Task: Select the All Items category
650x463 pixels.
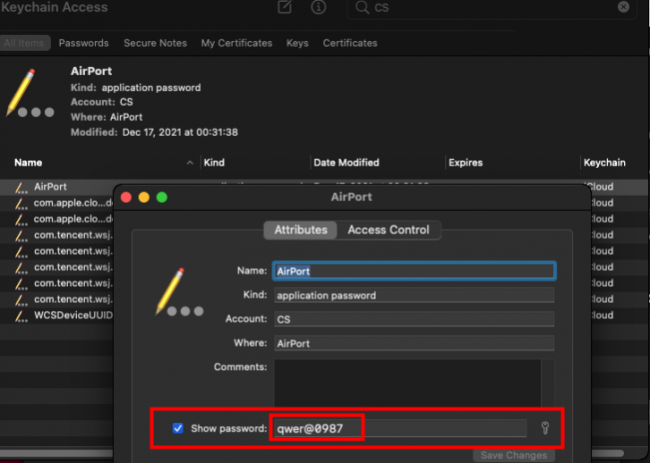Action: point(24,43)
